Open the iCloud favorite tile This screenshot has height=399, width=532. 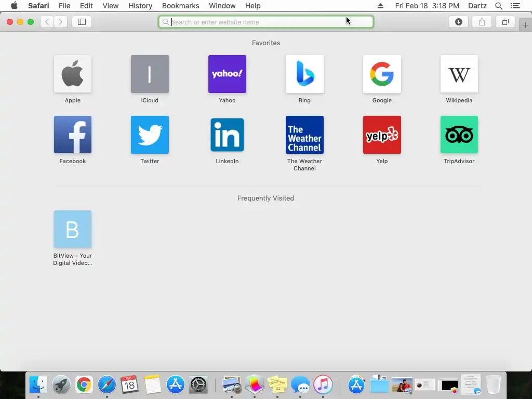(x=150, y=74)
